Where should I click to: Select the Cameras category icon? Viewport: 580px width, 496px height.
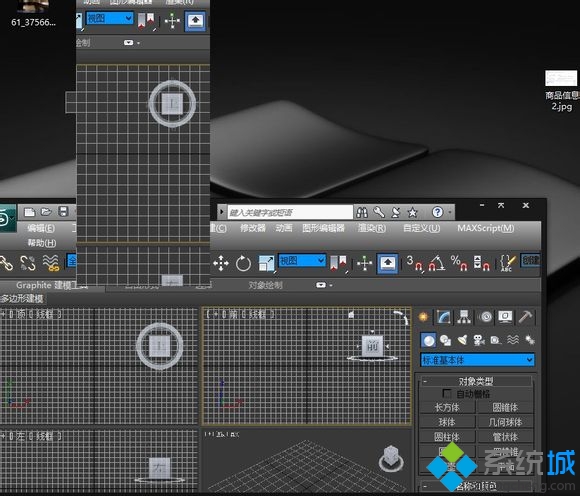click(x=479, y=340)
